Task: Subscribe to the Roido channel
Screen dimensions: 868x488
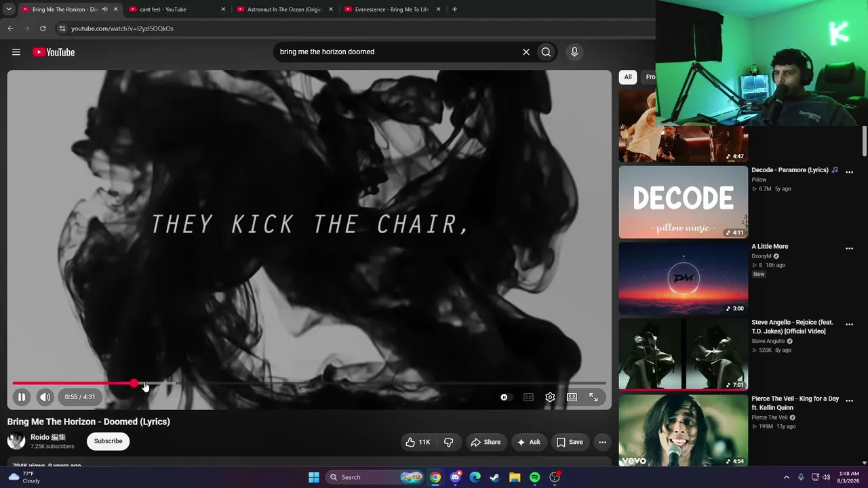Action: (x=108, y=441)
